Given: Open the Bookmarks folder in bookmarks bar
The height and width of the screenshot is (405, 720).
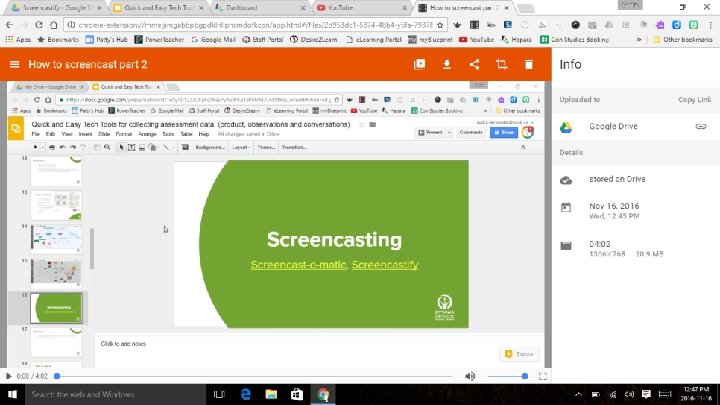Looking at the screenshot, I should click(x=58, y=39).
